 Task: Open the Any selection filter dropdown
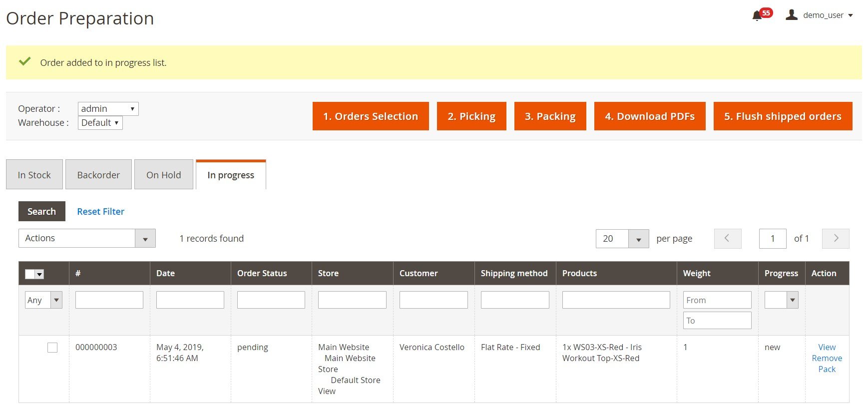[x=43, y=300]
